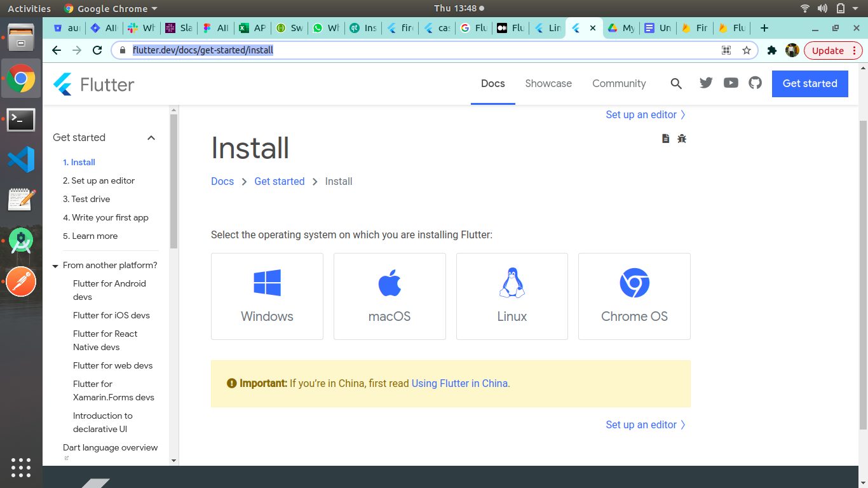Click the site lock icon in address bar

pyautogui.click(x=123, y=50)
